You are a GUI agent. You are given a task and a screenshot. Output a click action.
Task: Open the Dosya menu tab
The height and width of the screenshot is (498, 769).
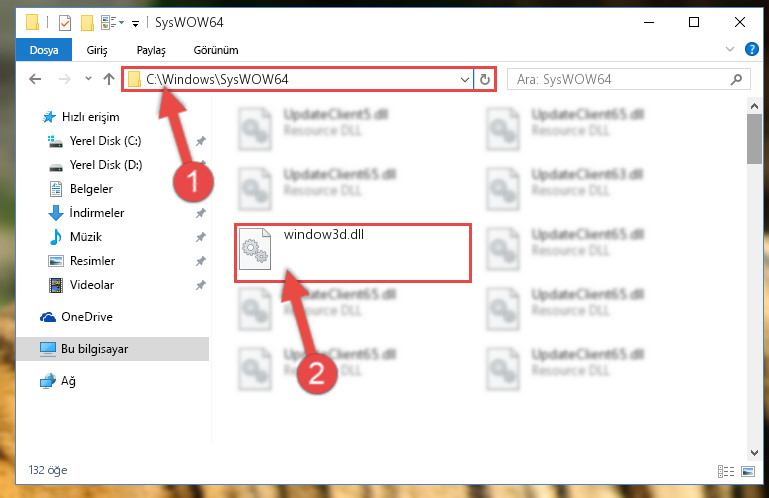[44, 50]
